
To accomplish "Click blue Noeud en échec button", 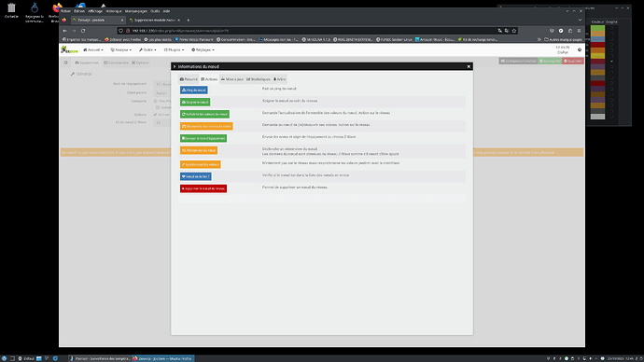I will [196, 176].
